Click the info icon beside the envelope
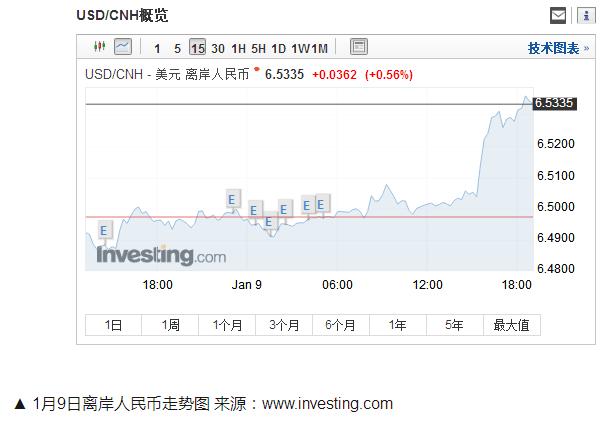 coord(584,15)
